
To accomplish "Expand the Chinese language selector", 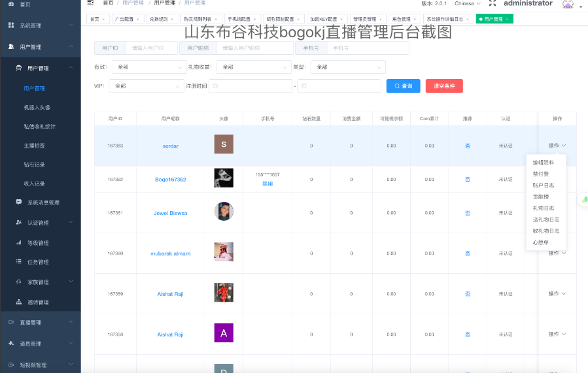I will coord(468,3).
